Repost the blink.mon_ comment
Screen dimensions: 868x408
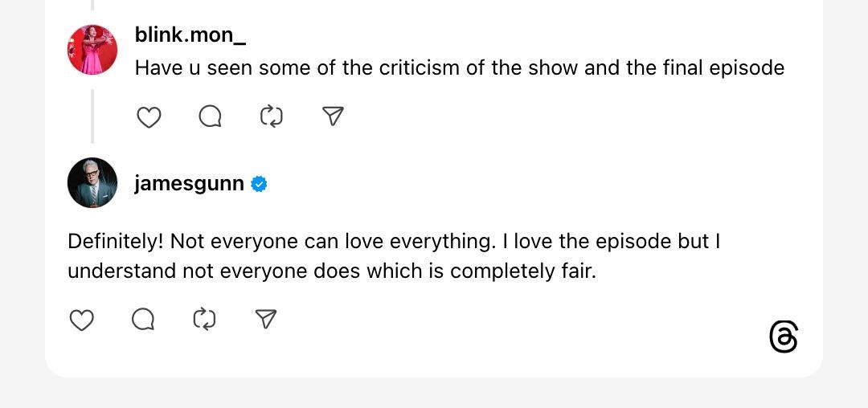(x=272, y=117)
